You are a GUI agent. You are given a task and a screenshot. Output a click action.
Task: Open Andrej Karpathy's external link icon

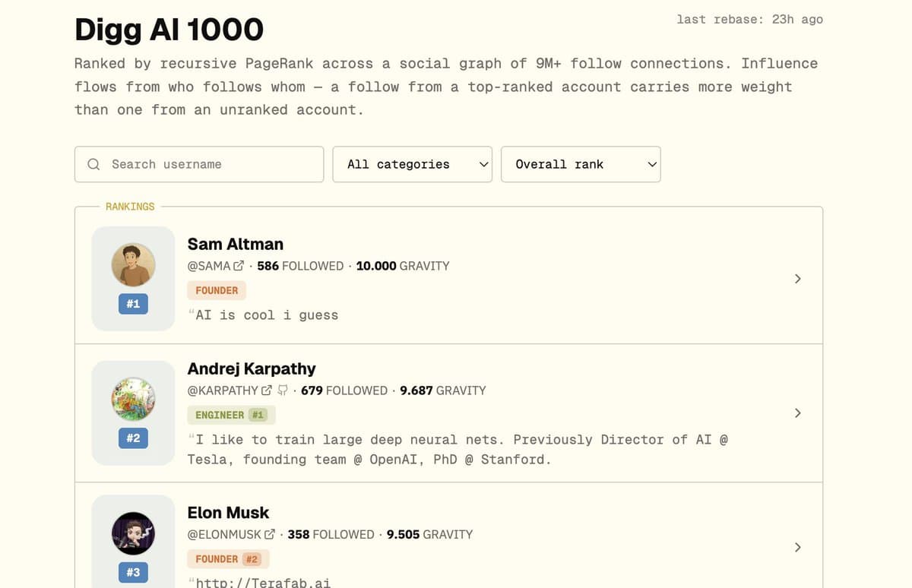point(267,390)
